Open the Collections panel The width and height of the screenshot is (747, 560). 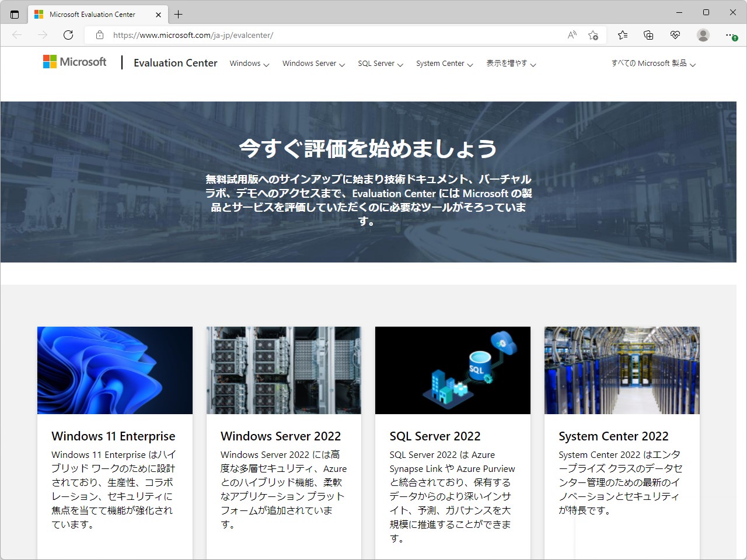[648, 35]
